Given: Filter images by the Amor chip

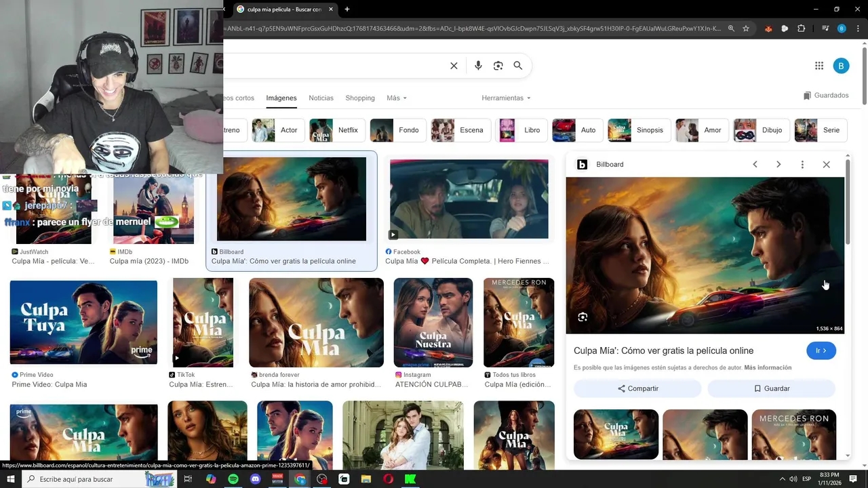Looking at the screenshot, I should (702, 130).
